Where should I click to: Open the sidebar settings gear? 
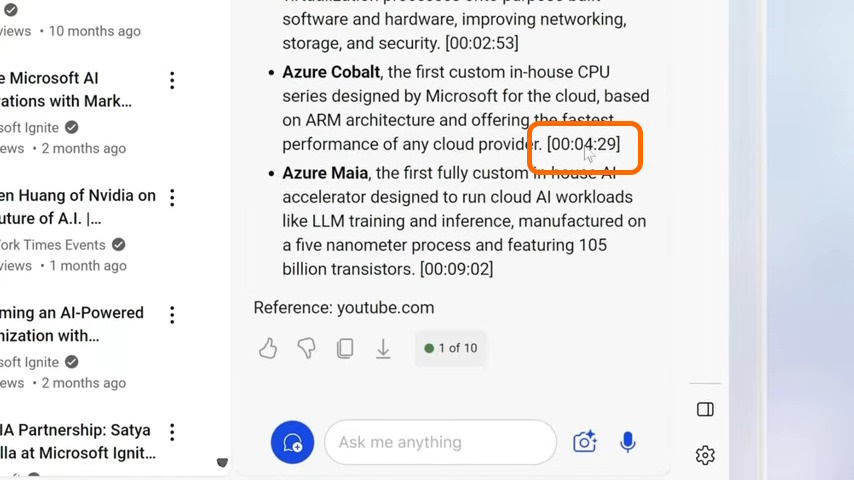click(x=705, y=455)
